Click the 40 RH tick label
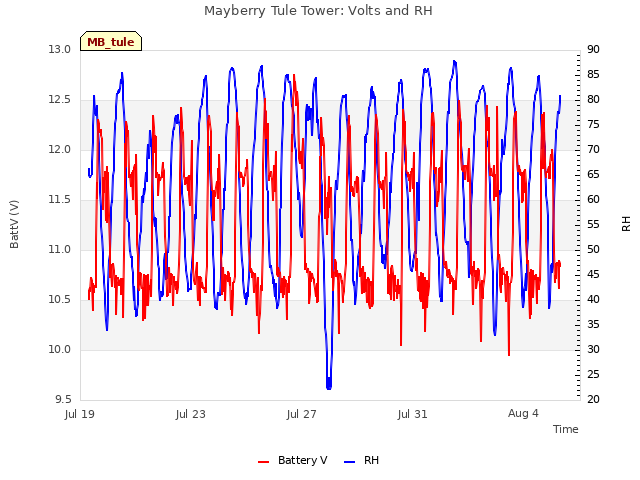 593,300
